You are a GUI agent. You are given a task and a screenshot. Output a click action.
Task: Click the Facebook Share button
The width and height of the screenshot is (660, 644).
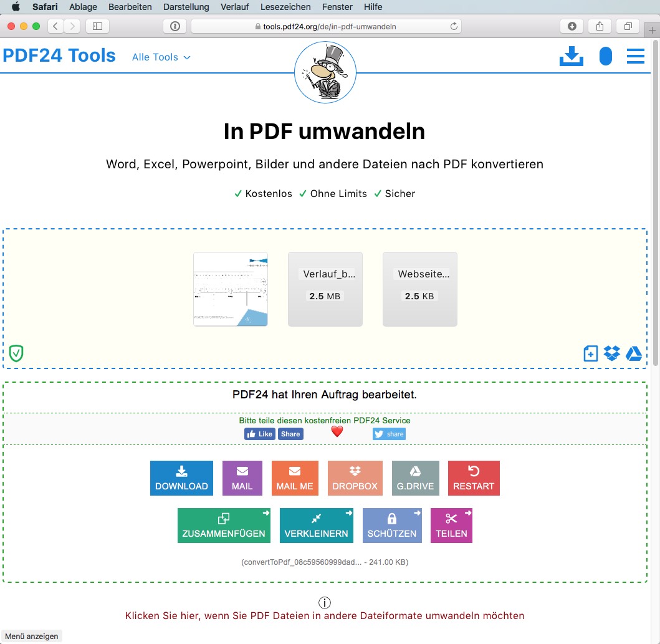[290, 434]
